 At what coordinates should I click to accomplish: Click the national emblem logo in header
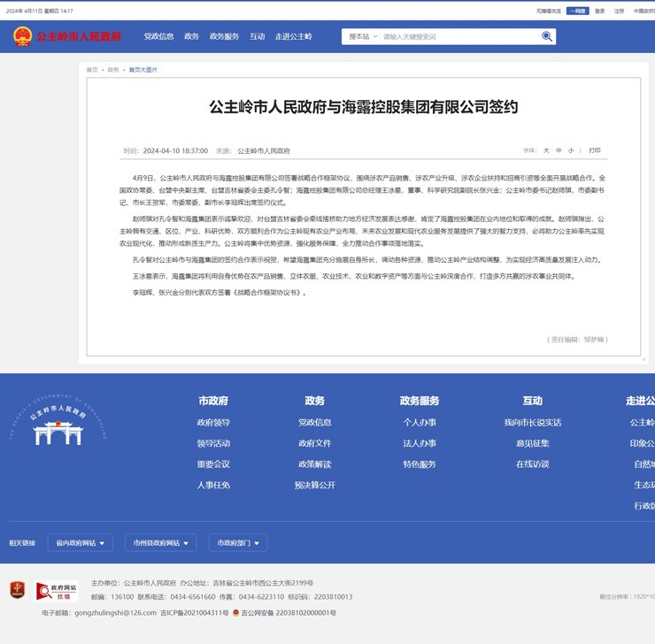[x=22, y=37]
